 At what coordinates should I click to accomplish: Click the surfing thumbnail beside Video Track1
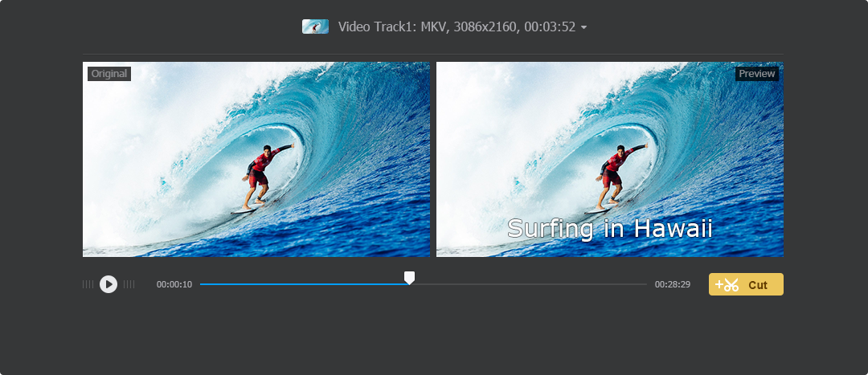point(316,26)
